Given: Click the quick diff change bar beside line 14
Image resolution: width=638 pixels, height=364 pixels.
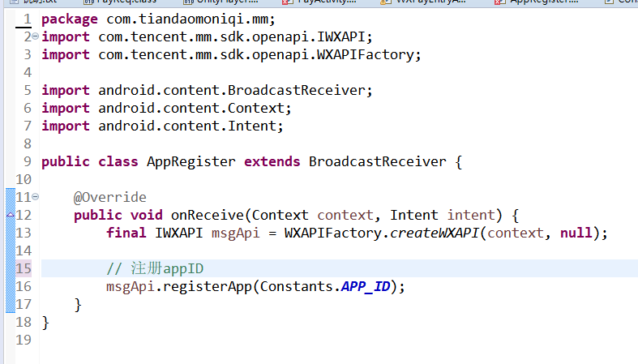Looking at the screenshot, I should click(11, 251).
